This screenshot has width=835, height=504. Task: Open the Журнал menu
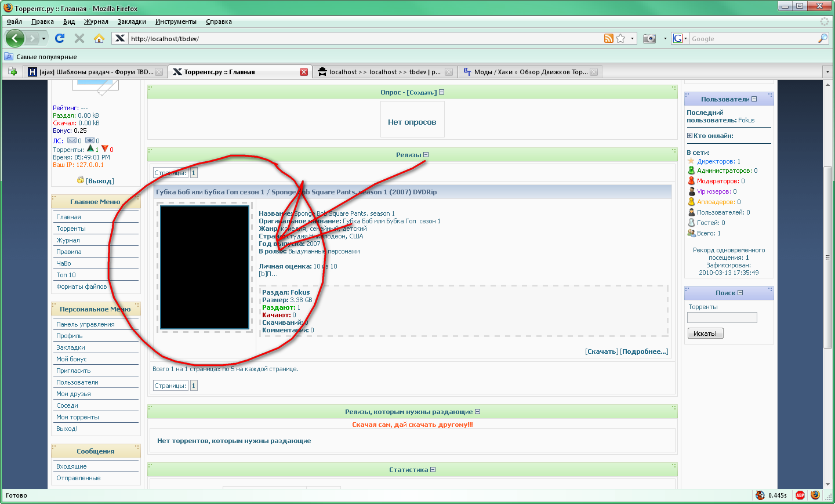point(96,21)
